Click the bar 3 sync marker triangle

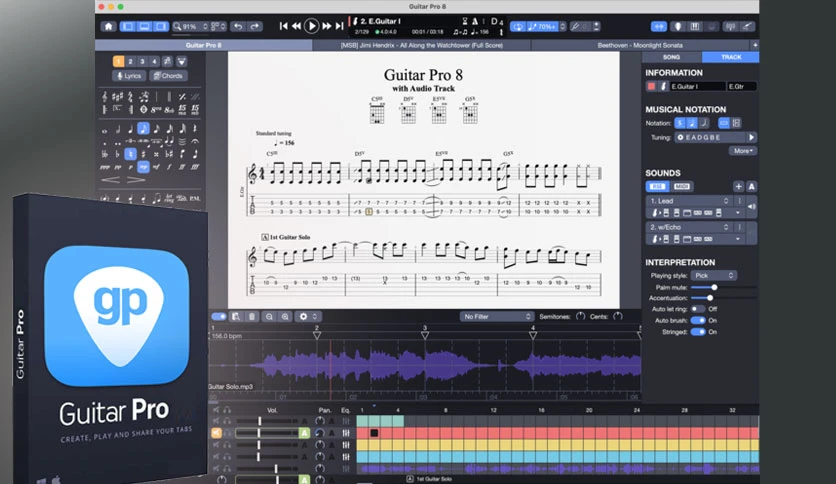pos(425,335)
